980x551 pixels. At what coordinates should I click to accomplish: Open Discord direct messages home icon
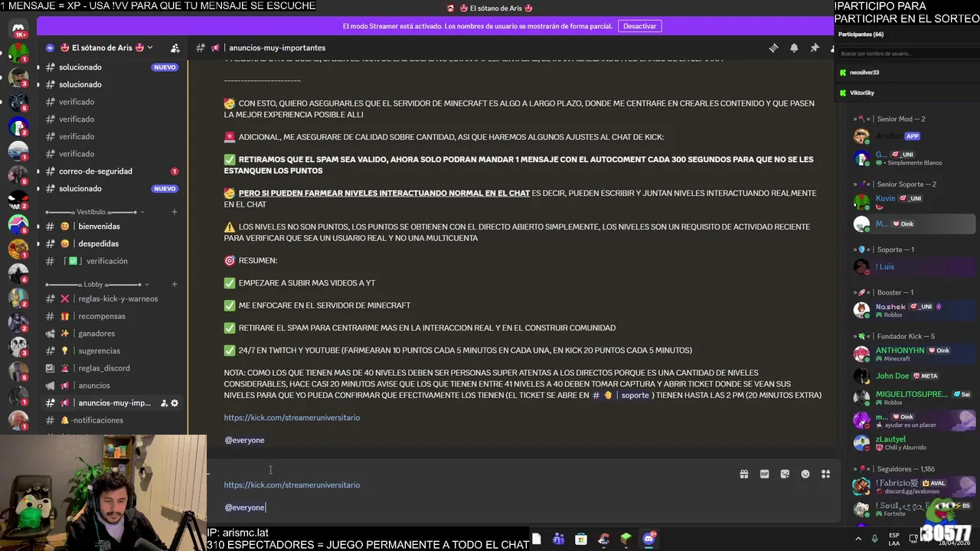(x=18, y=28)
